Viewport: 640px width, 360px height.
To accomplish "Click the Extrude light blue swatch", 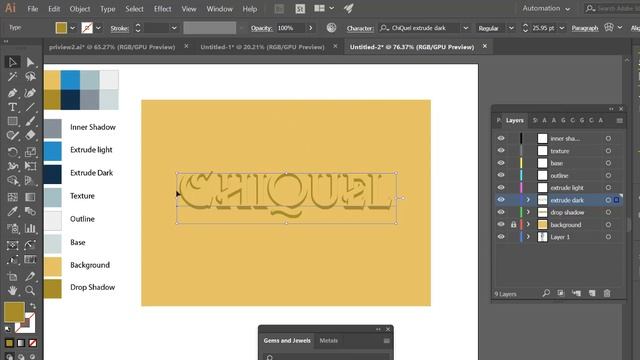I will pos(53,151).
